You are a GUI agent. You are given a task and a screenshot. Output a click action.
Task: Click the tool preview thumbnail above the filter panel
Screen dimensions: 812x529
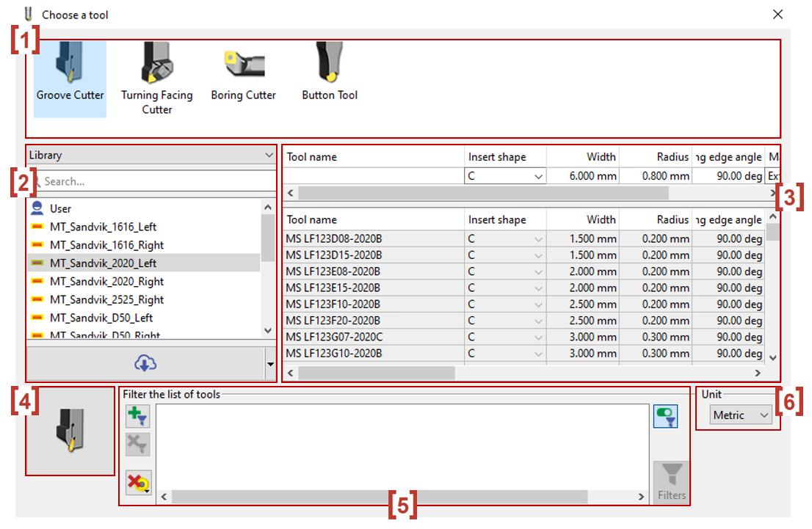[x=70, y=433]
